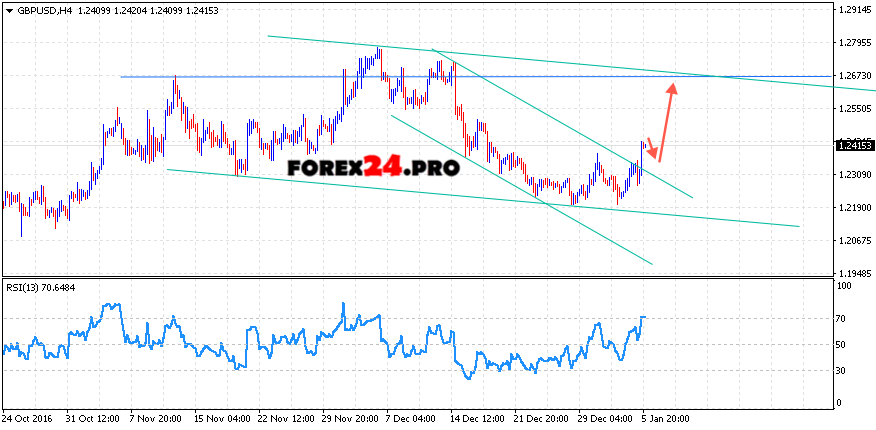Click the 1.19485 price at the axis bottom
Image resolution: width=876 pixels, height=430 pixels.
(854, 273)
